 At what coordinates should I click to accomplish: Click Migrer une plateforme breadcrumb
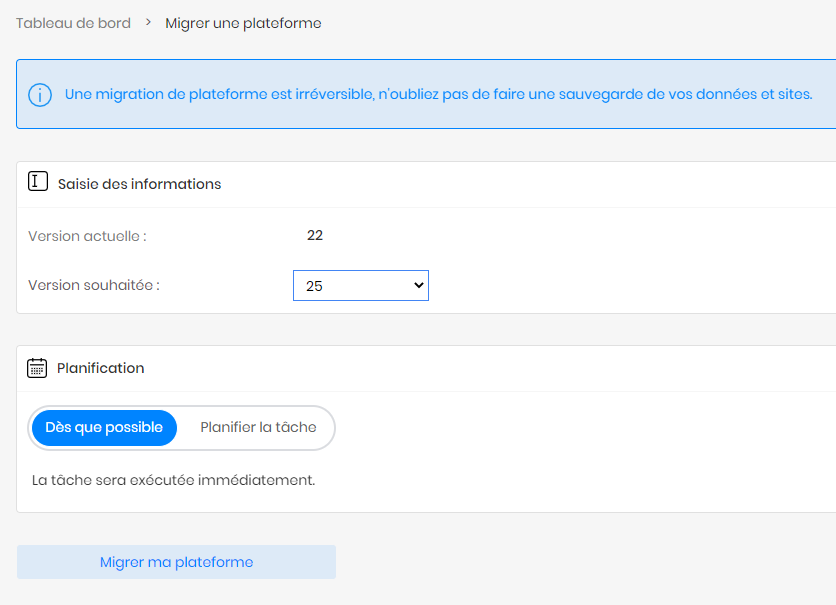tap(243, 23)
